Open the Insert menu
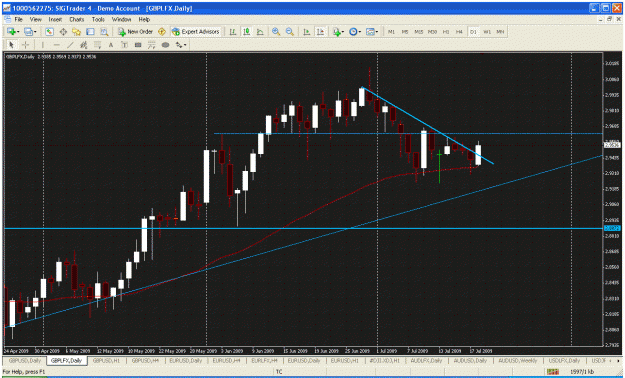Viewport: 625px width, 378px height. click(x=55, y=19)
